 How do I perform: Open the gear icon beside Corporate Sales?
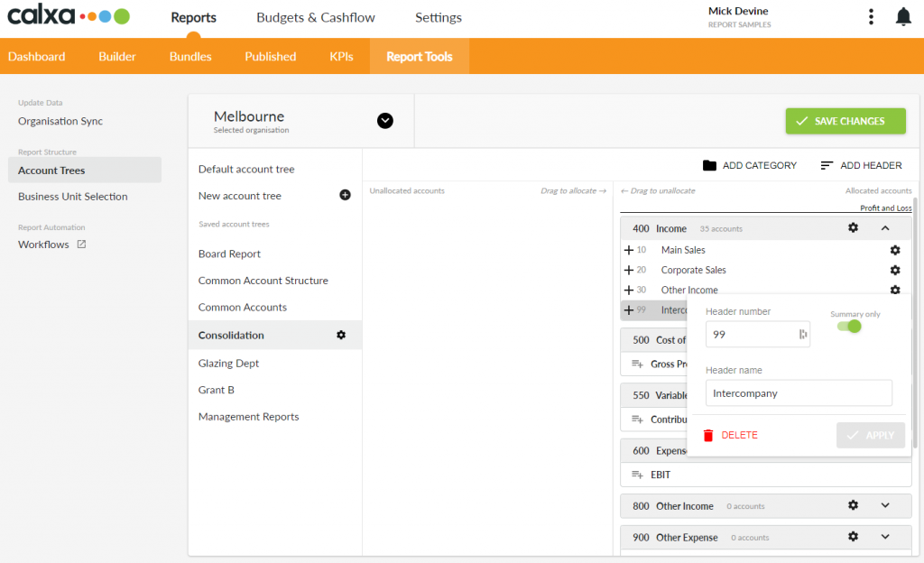click(894, 270)
